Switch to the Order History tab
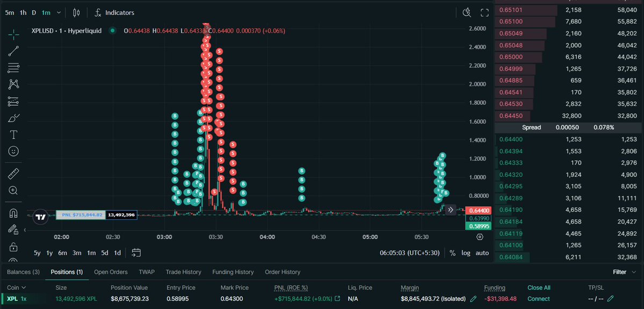Screen dimensions: 644x309 pyautogui.click(x=283, y=272)
